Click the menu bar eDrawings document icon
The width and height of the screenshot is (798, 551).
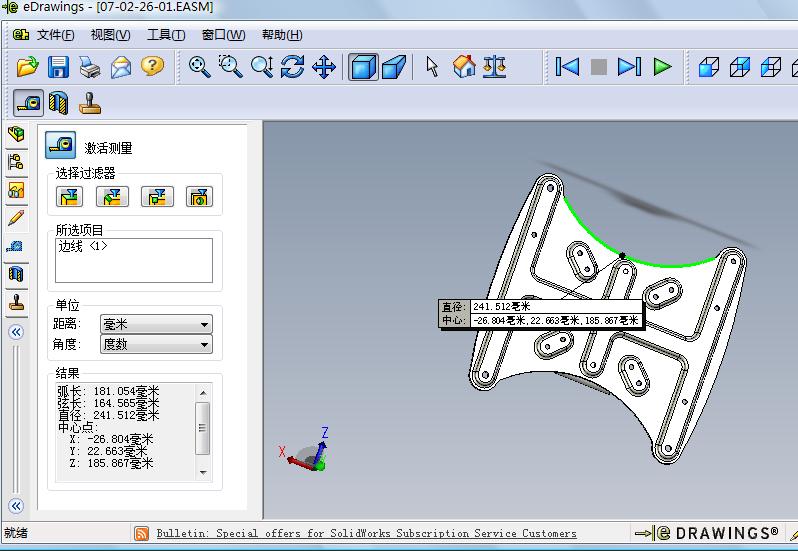(x=21, y=35)
